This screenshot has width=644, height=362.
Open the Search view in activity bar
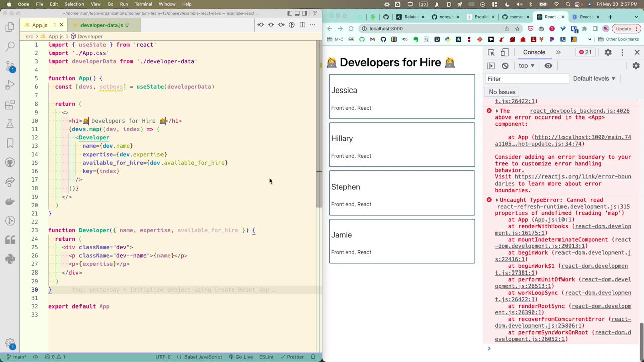click(x=10, y=47)
